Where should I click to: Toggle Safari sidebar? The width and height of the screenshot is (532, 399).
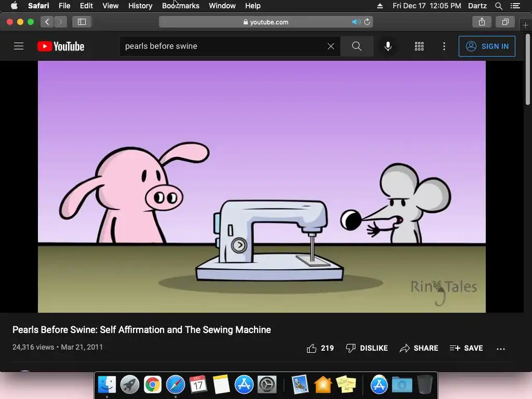point(82,22)
